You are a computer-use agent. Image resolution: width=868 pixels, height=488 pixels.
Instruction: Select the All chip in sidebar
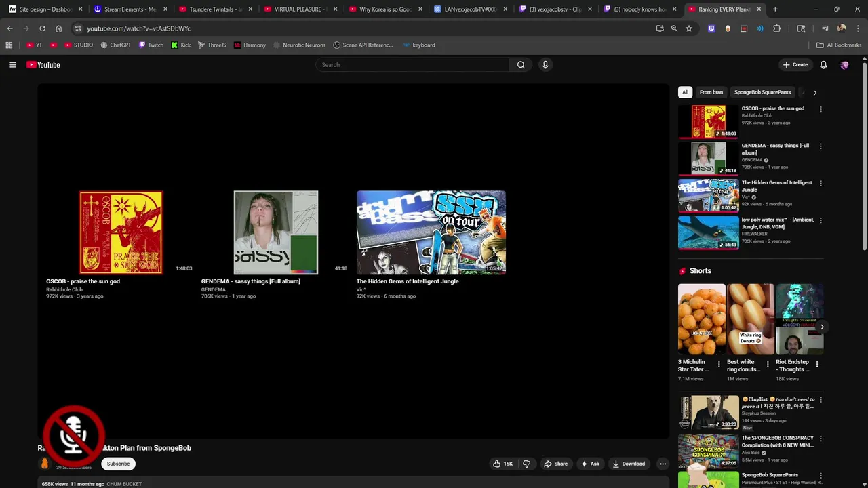pyautogui.click(x=685, y=92)
